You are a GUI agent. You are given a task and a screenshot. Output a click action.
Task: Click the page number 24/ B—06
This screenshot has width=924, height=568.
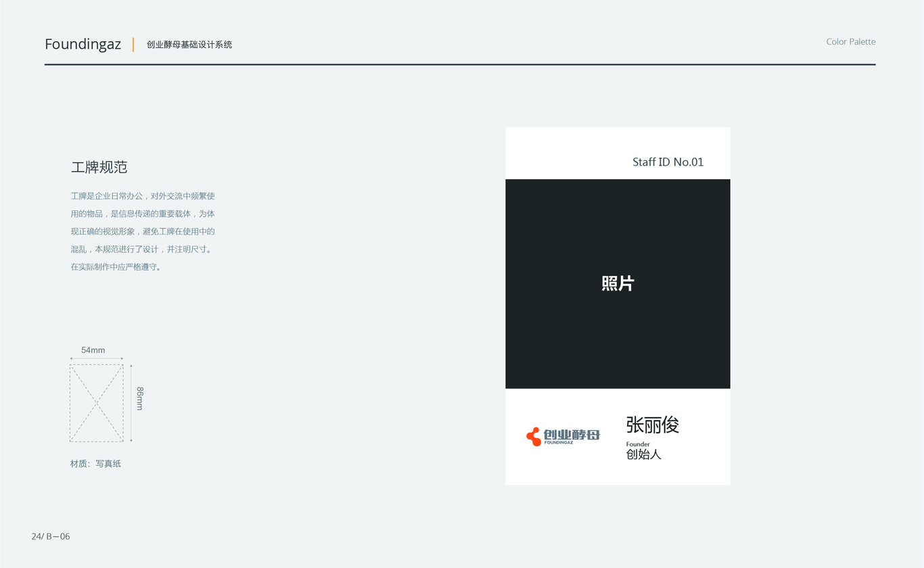click(51, 536)
